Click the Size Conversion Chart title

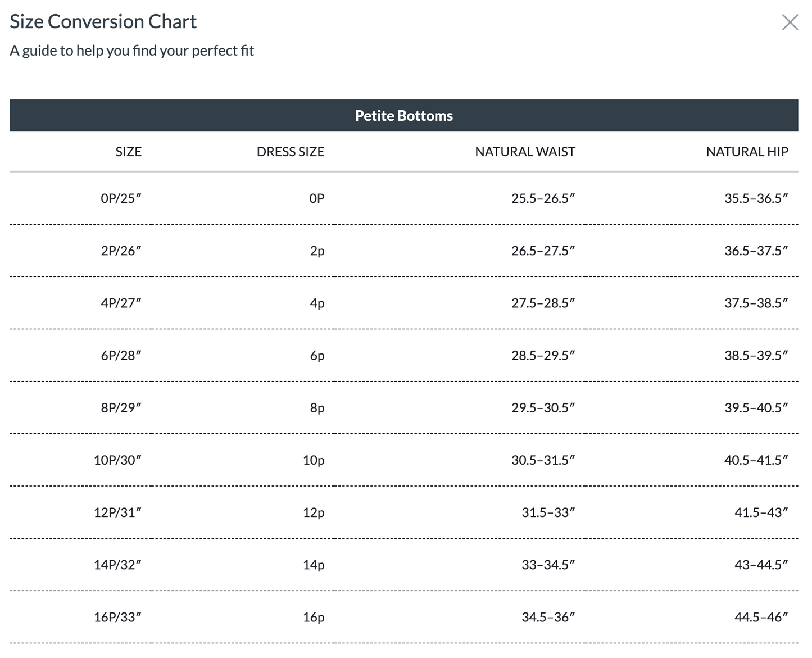[x=103, y=21]
